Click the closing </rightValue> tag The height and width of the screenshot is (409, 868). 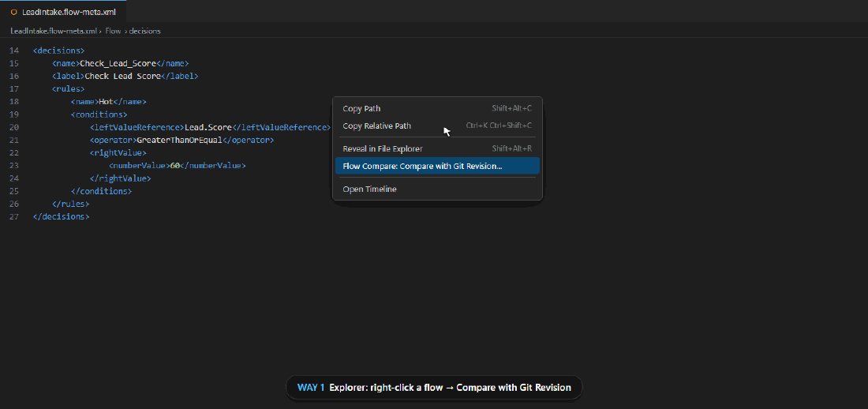click(120, 178)
